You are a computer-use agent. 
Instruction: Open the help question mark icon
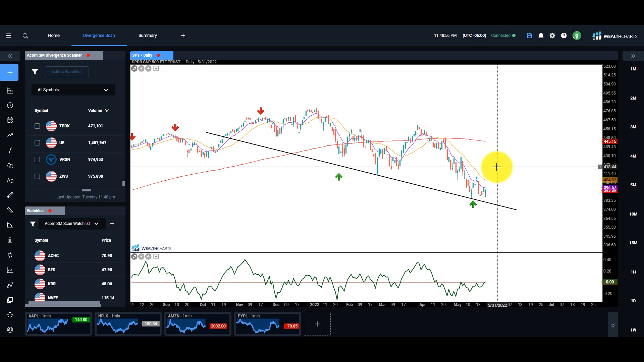tap(564, 36)
